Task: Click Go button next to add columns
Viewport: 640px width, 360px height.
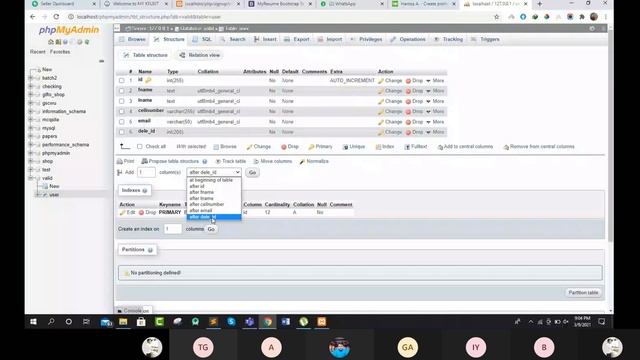Action: [x=252, y=173]
